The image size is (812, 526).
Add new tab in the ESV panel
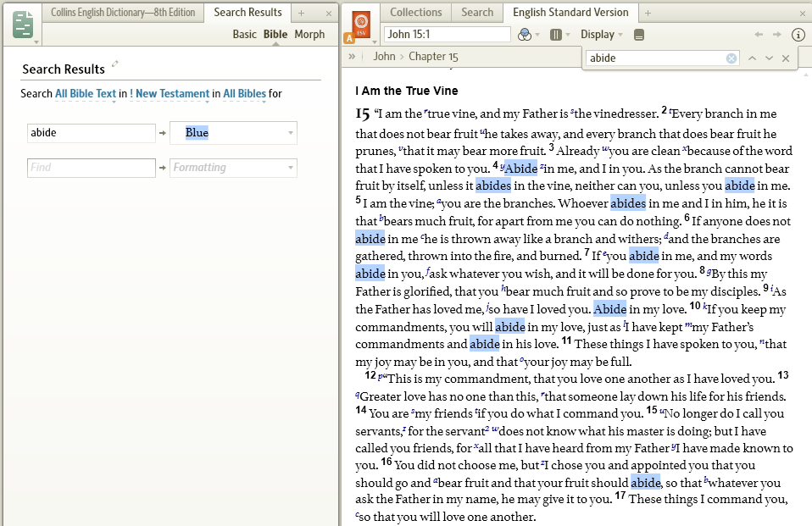[648, 13]
